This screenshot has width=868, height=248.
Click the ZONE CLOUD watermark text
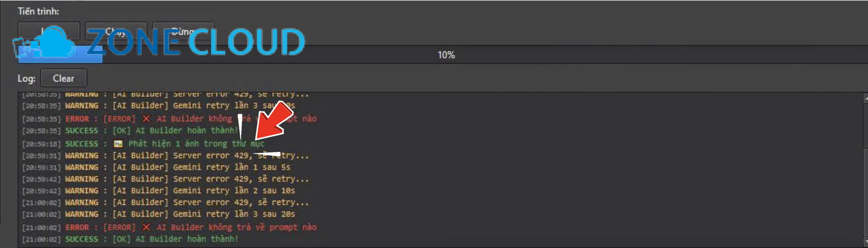(x=196, y=42)
